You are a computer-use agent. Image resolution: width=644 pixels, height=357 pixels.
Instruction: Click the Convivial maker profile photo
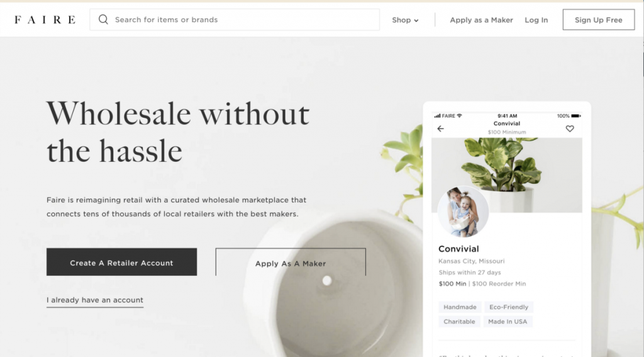pyautogui.click(x=463, y=212)
